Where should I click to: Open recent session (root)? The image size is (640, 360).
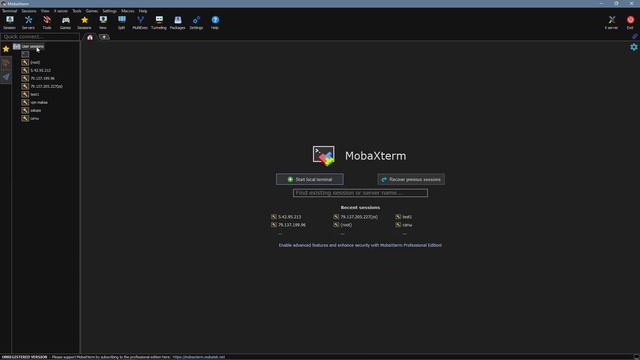(x=346, y=225)
